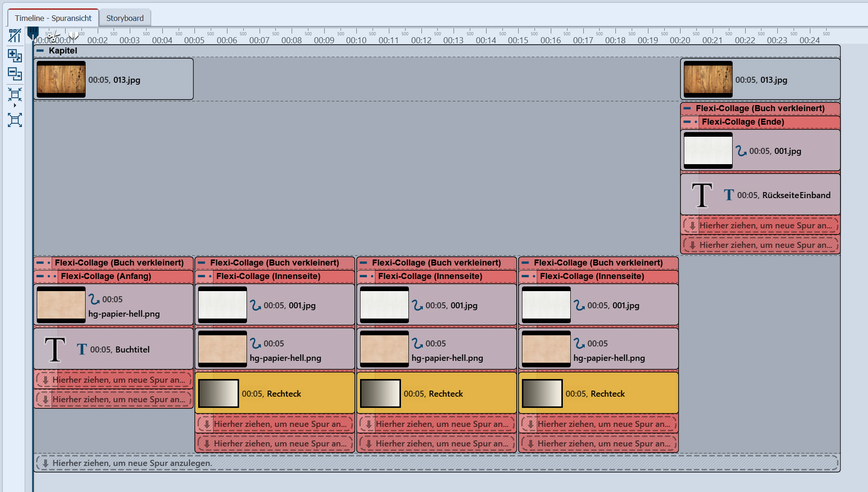Click the small blue T icon beside RückseiteEinband
Viewport: 868px width, 492px height.
point(729,195)
